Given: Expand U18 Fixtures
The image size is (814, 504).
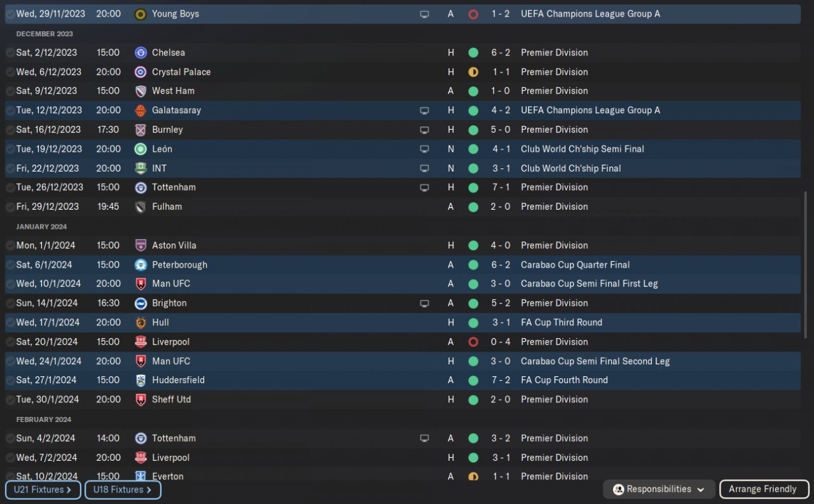Looking at the screenshot, I should [x=123, y=490].
